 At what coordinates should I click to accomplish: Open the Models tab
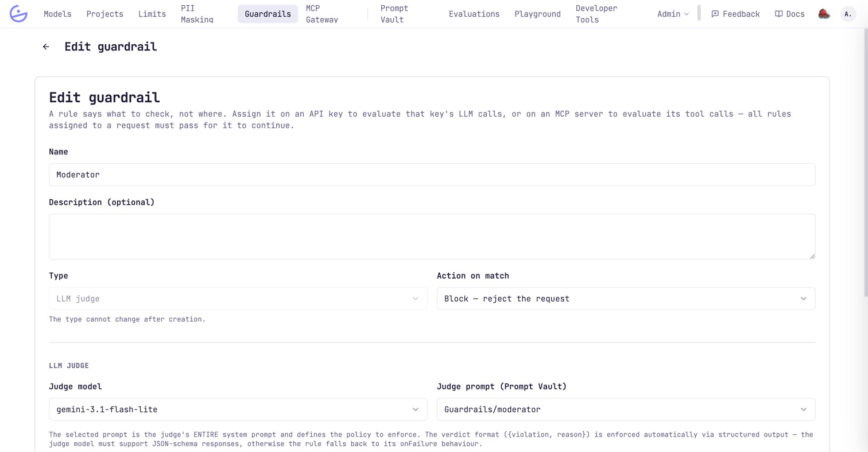click(57, 14)
